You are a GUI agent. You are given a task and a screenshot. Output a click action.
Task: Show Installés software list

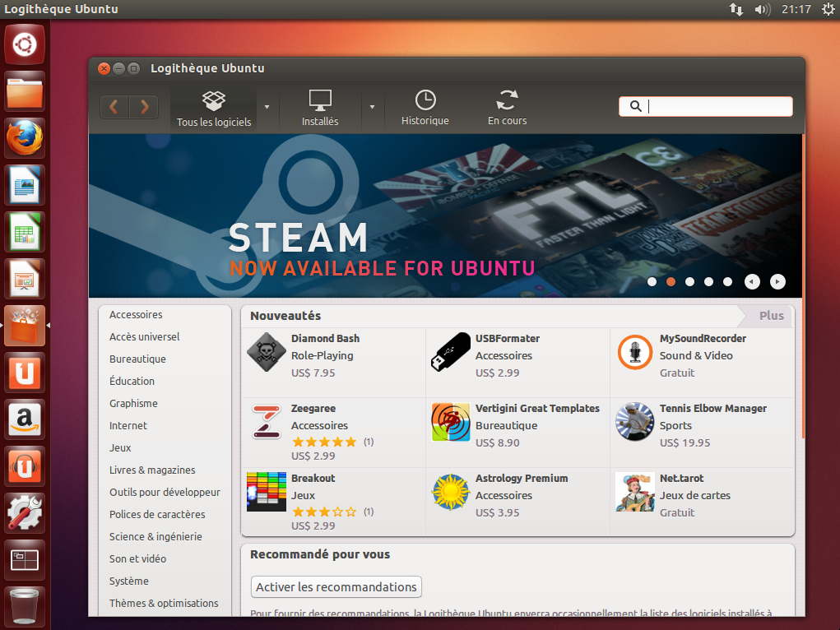[x=320, y=109]
